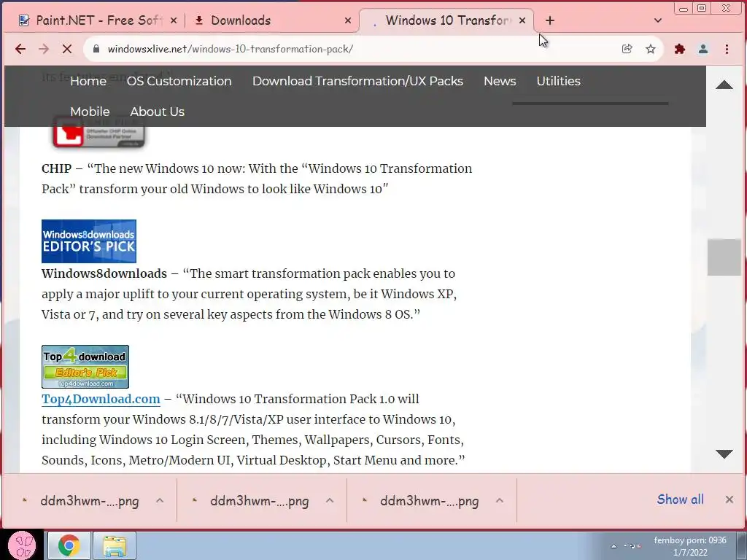Bookmark this page with star

[650, 49]
